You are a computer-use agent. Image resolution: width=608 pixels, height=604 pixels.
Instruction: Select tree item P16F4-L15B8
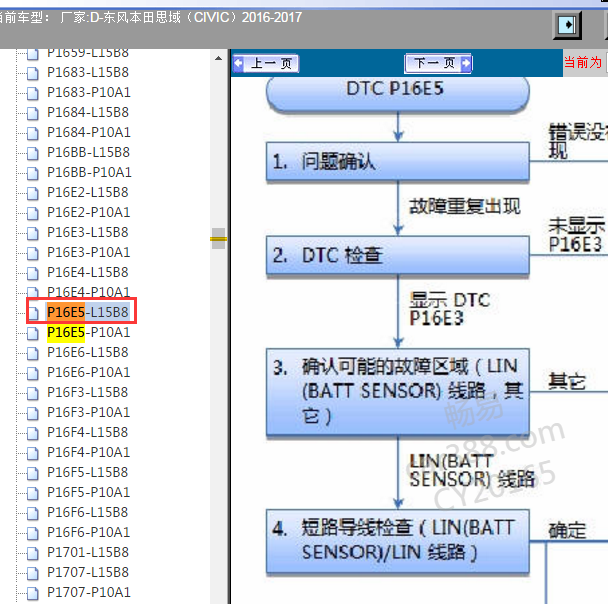tap(88, 433)
